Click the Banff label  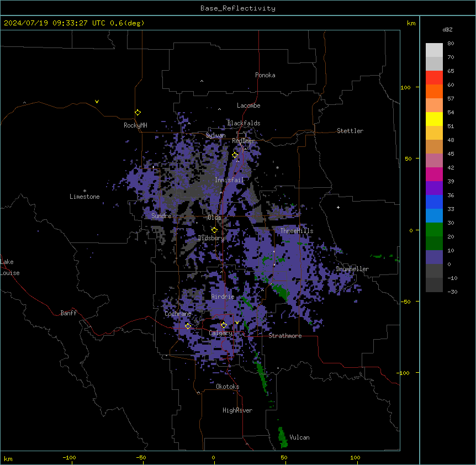coord(68,313)
